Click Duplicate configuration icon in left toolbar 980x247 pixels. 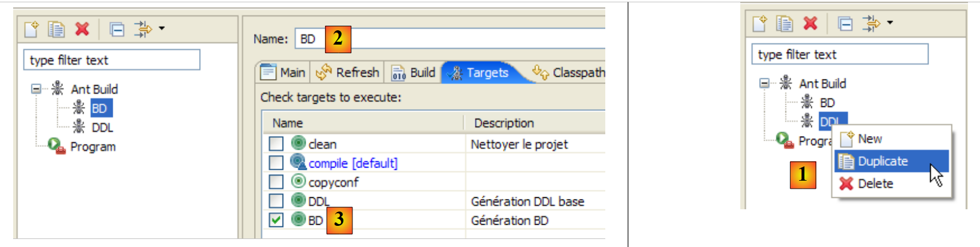56,29
